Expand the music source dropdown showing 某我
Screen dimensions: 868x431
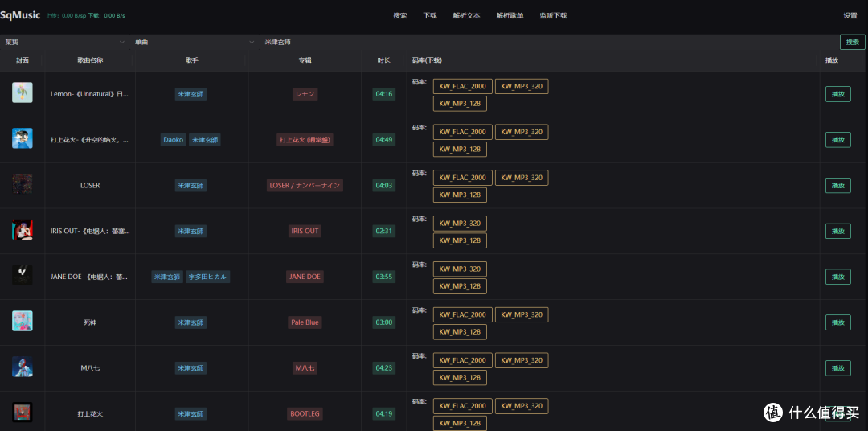click(x=65, y=42)
